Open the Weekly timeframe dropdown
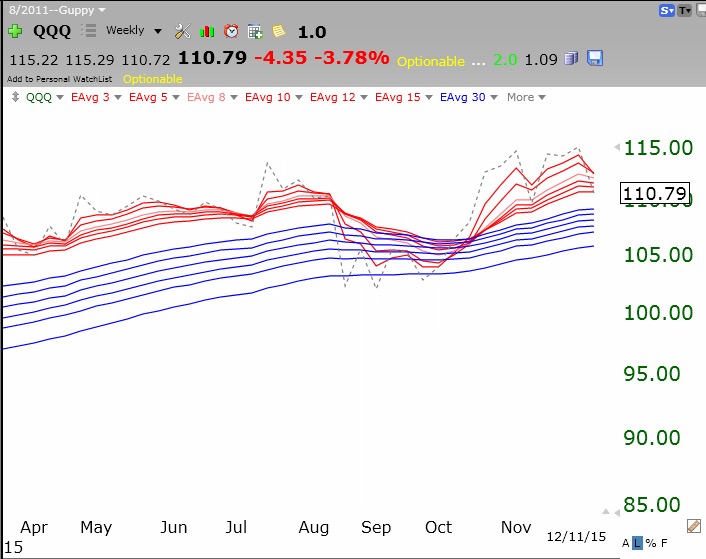Screen dimensions: 706x559 coord(133,31)
